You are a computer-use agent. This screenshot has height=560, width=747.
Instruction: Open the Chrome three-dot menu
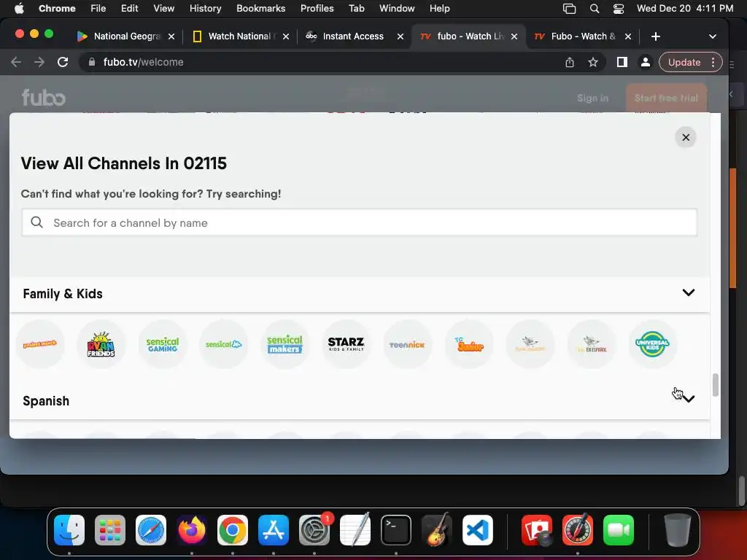(713, 62)
